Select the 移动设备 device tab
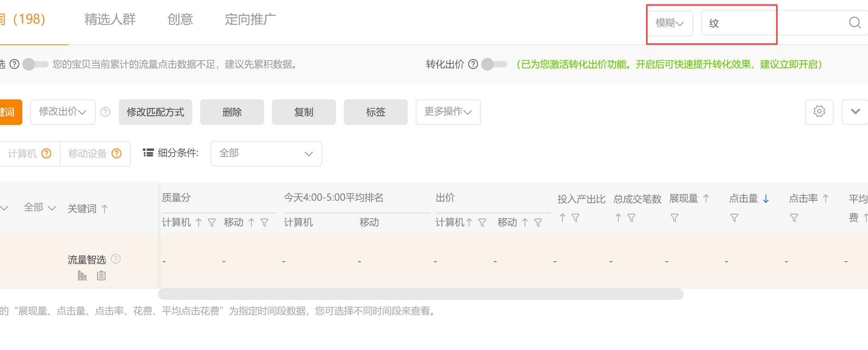The height and width of the screenshot is (350, 868). coord(95,153)
